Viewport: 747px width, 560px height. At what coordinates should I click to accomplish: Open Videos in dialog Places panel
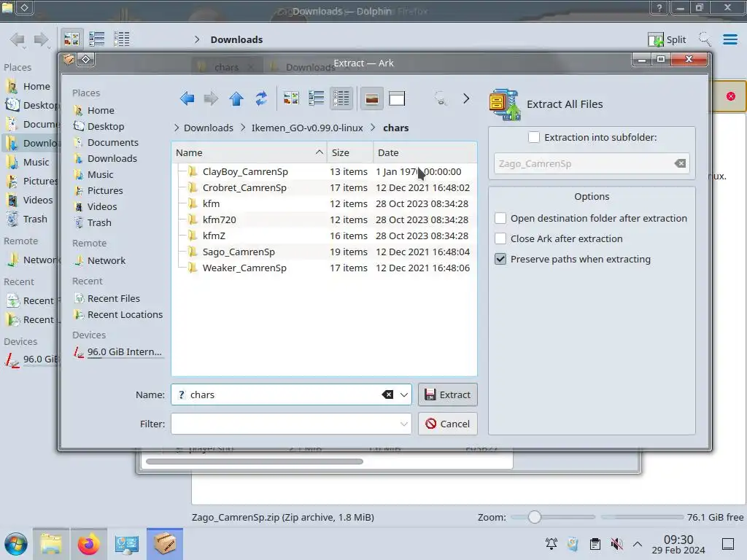click(102, 206)
